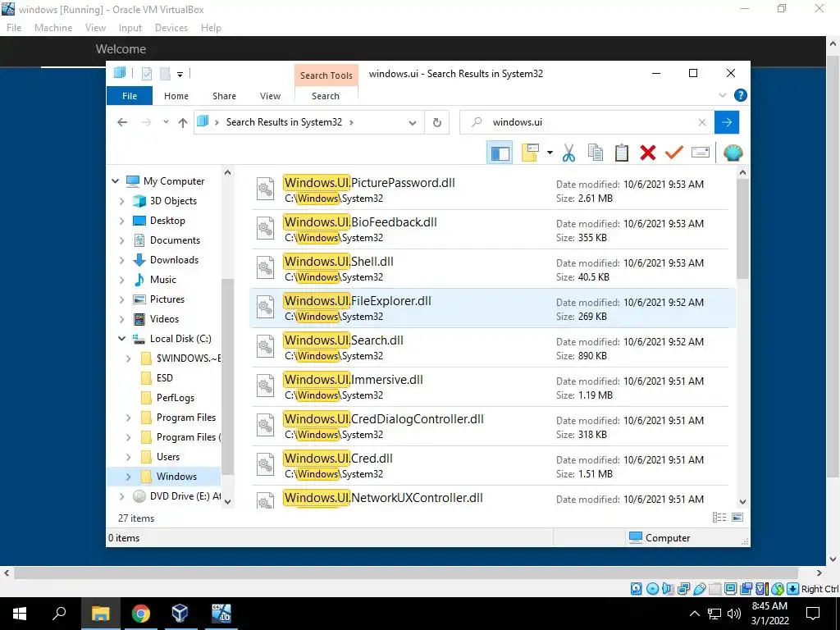This screenshot has width=840, height=630.
Task: Click the VirtualBox shared folders status icon
Action: pyautogui.click(x=714, y=589)
